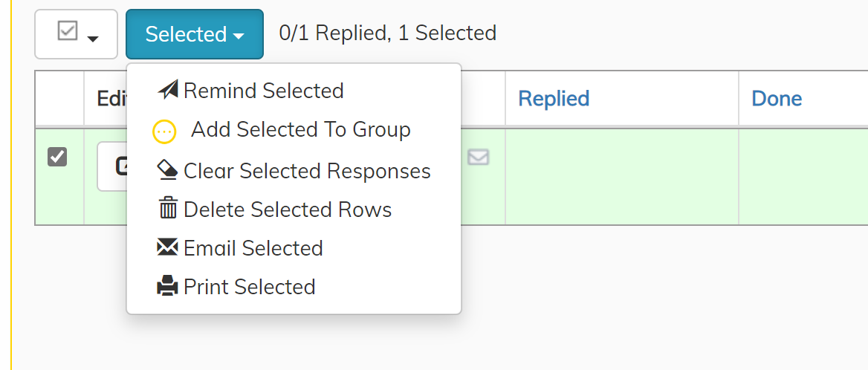The width and height of the screenshot is (868, 370).
Task: Click the trash can icon in the menu
Action: (x=168, y=209)
